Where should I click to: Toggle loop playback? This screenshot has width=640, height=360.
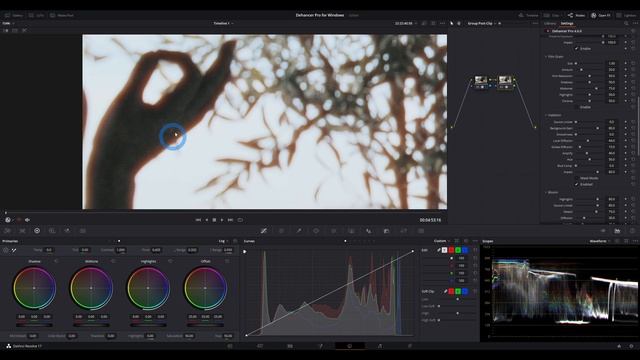(240, 220)
